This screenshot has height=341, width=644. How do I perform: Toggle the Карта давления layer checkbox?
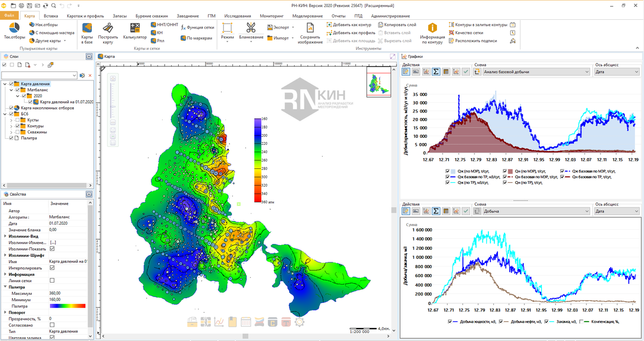pyautogui.click(x=11, y=84)
